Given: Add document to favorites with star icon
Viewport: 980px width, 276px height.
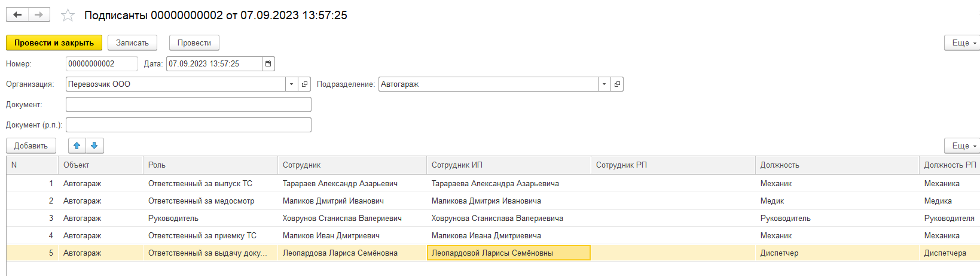Looking at the screenshot, I should (68, 16).
